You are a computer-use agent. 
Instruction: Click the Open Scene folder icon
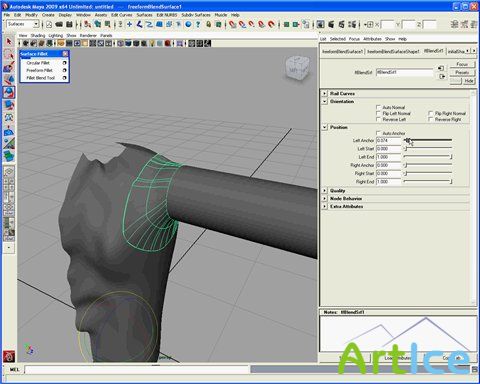pos(59,24)
